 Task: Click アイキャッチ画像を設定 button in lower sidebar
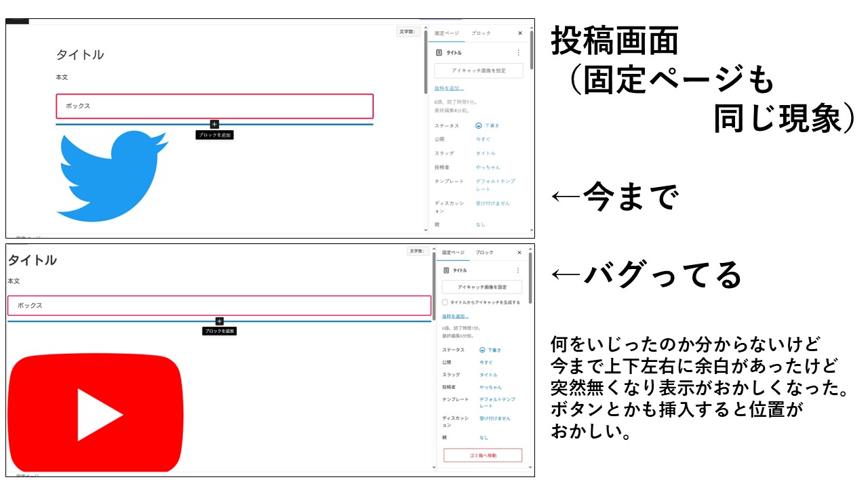point(482,287)
